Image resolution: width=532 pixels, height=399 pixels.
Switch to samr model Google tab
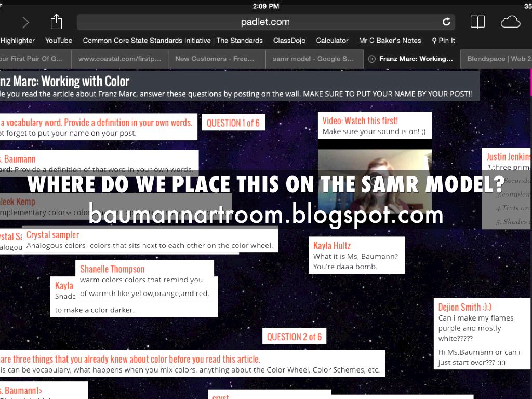coord(313,59)
